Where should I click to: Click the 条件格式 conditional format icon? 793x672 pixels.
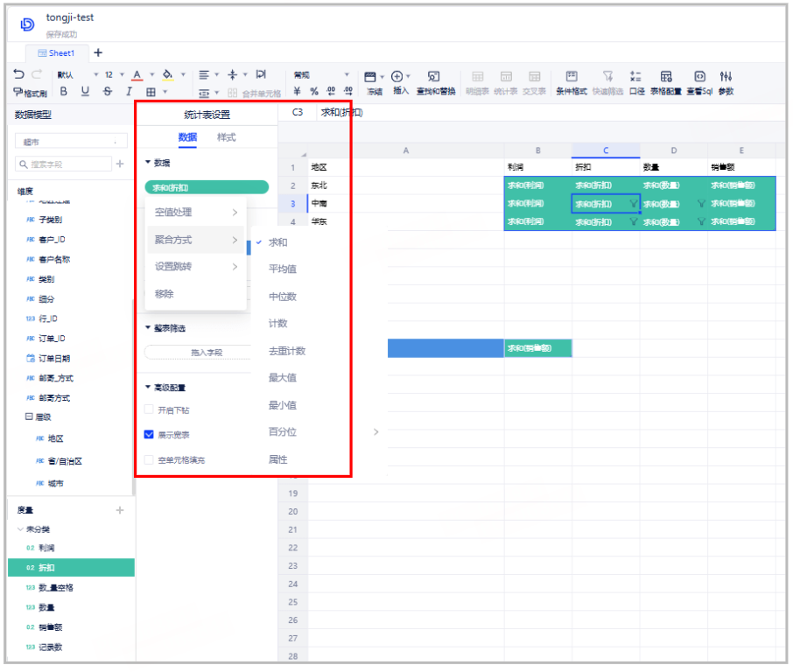tap(571, 82)
